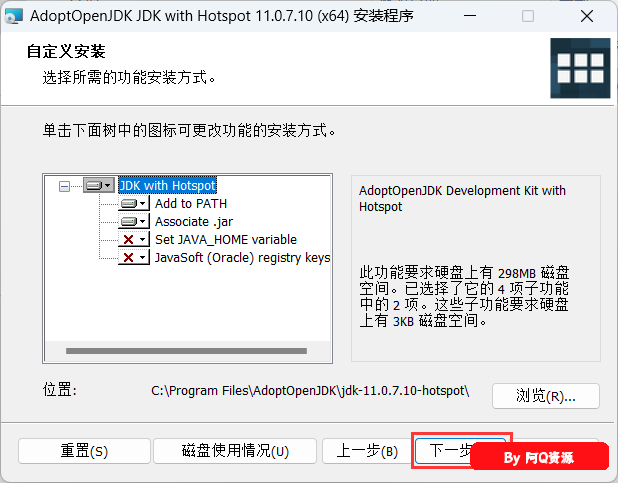Select the JDK with Hotspot tree item
Image resolution: width=618 pixels, height=483 pixels.
[x=168, y=185]
